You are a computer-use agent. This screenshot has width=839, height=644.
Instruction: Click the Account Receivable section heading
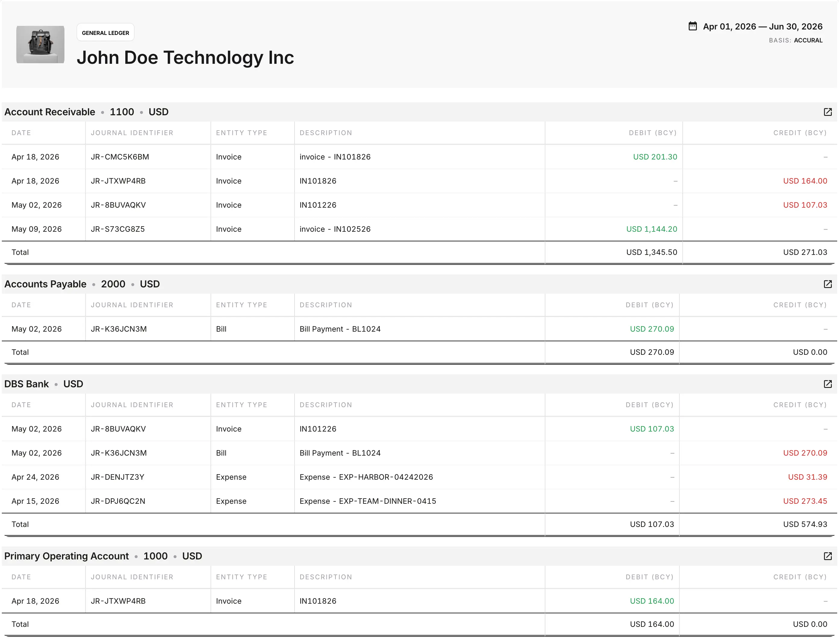[49, 112]
